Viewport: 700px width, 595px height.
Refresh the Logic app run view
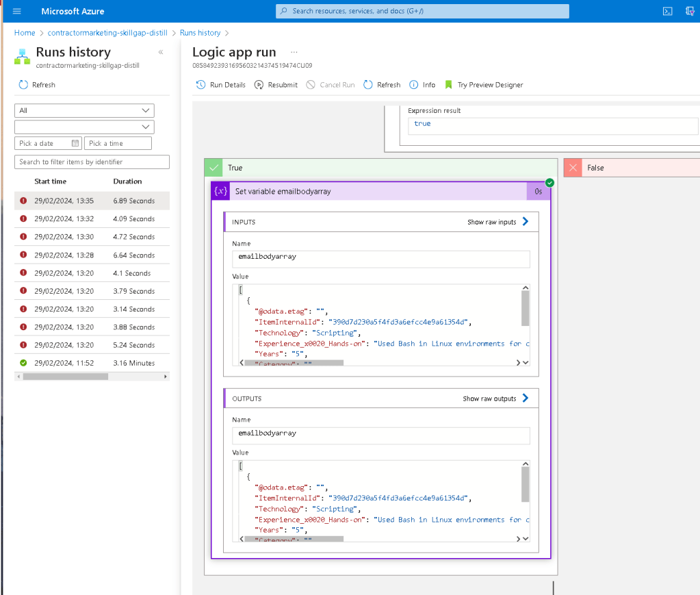click(x=382, y=85)
